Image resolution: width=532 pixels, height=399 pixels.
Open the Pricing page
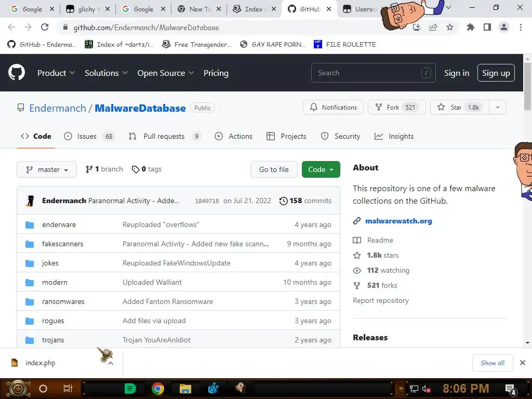pos(216,73)
